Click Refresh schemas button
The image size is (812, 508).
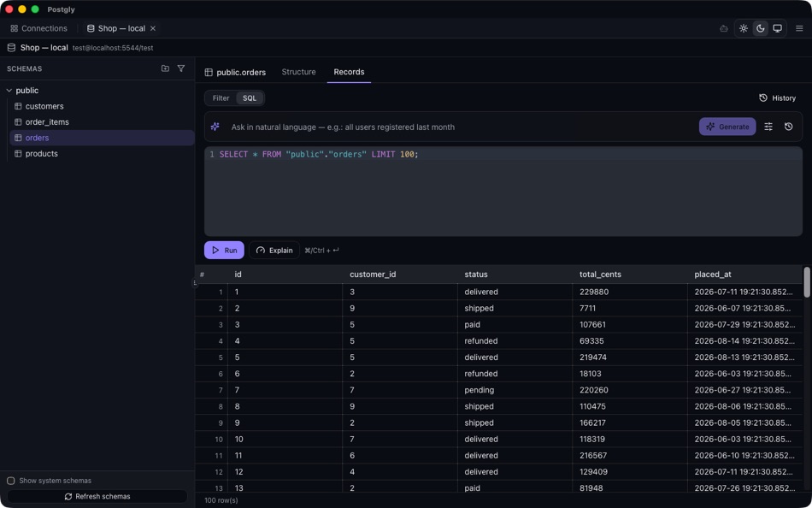[x=97, y=497]
